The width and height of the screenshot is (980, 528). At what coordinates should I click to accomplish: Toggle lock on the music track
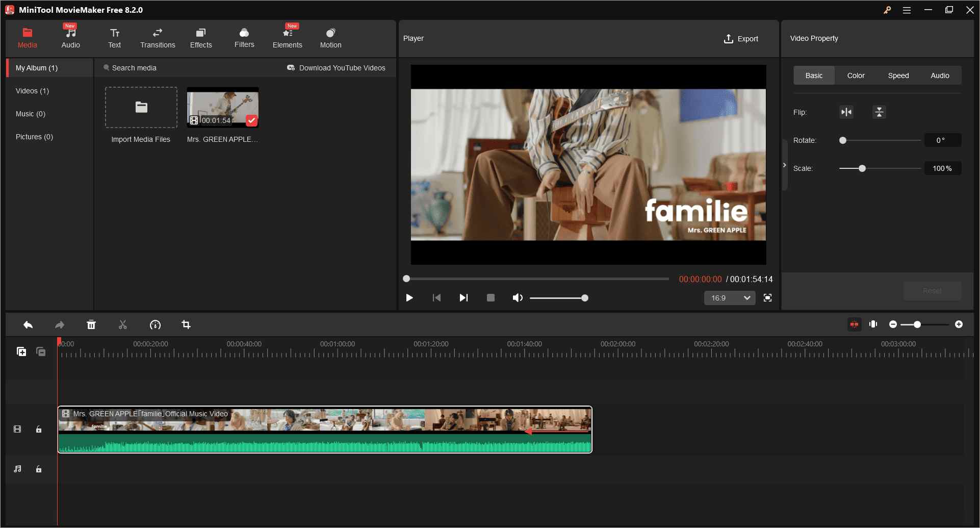tap(39, 469)
